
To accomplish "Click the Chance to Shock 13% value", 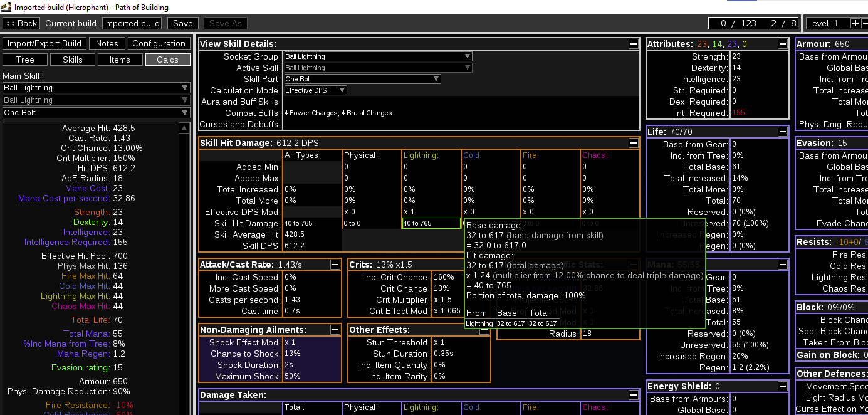I will (x=292, y=354).
